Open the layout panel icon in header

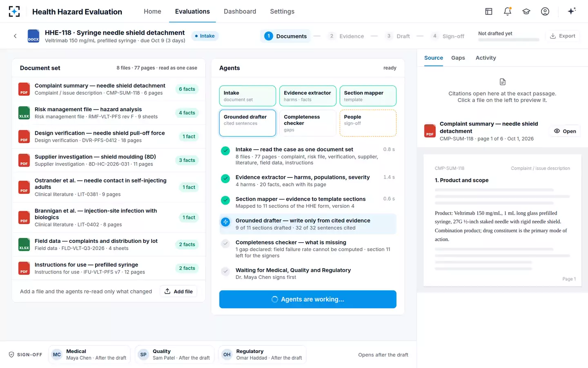(x=489, y=11)
